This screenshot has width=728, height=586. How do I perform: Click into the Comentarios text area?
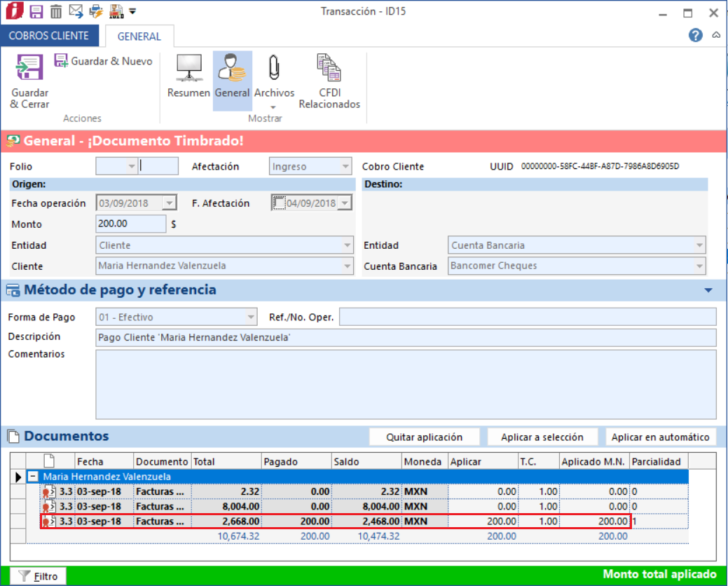click(405, 383)
